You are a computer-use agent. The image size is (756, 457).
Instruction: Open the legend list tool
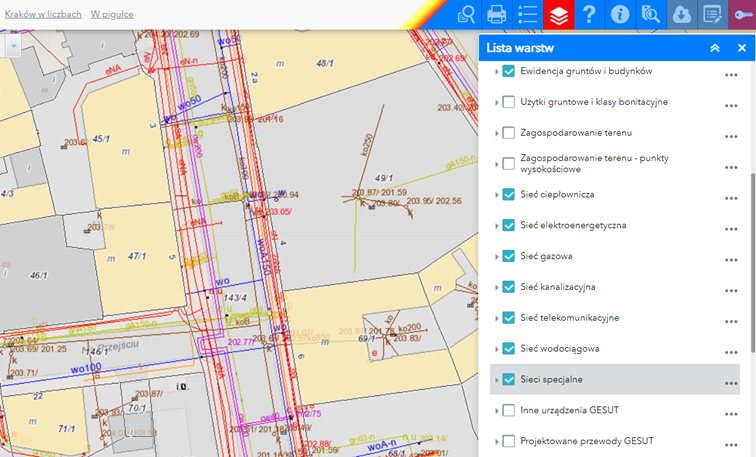tap(527, 14)
